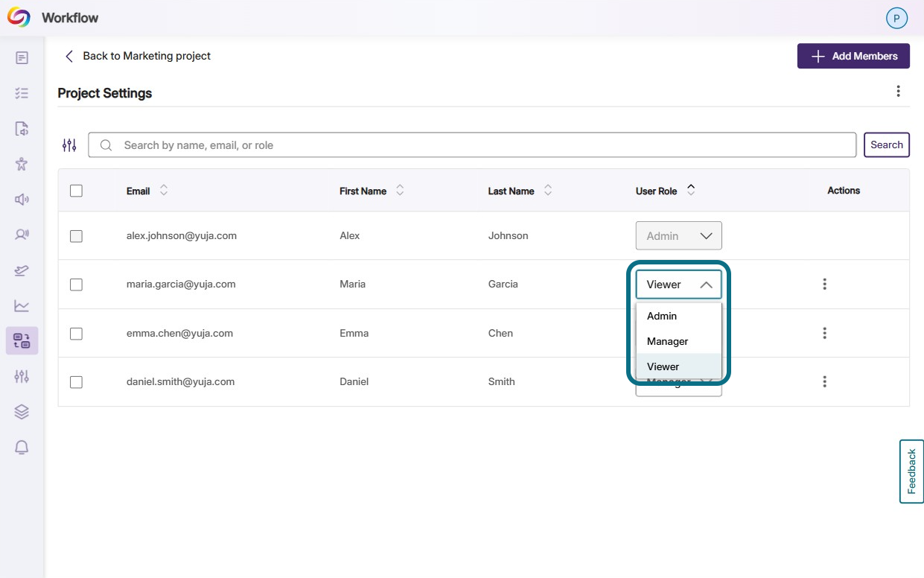
Task: Open actions menu for Daniel Smith
Action: click(x=824, y=381)
